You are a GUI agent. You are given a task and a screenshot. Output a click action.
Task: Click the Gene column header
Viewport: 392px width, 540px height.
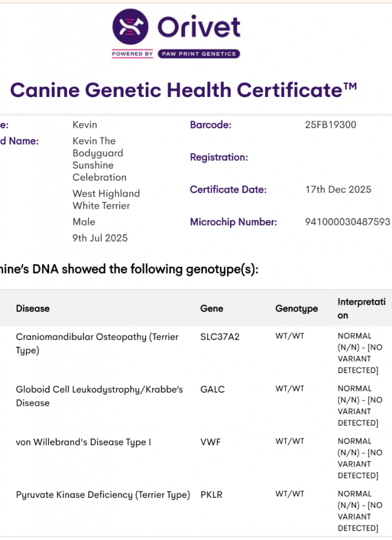(x=212, y=308)
